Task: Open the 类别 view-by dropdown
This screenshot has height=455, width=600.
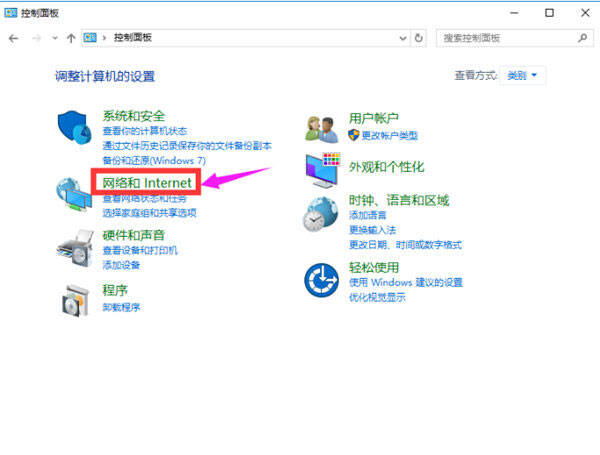Action: [x=522, y=75]
